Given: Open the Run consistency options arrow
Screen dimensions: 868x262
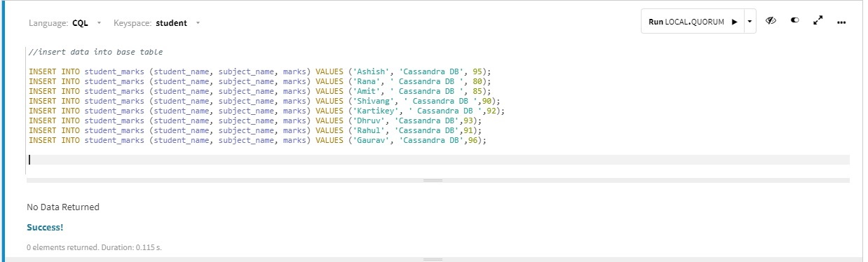Looking at the screenshot, I should (750, 22).
